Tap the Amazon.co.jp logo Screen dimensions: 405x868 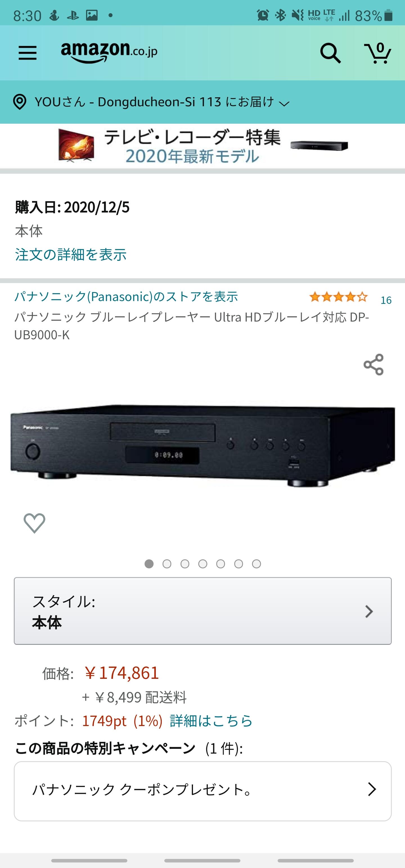pos(109,51)
